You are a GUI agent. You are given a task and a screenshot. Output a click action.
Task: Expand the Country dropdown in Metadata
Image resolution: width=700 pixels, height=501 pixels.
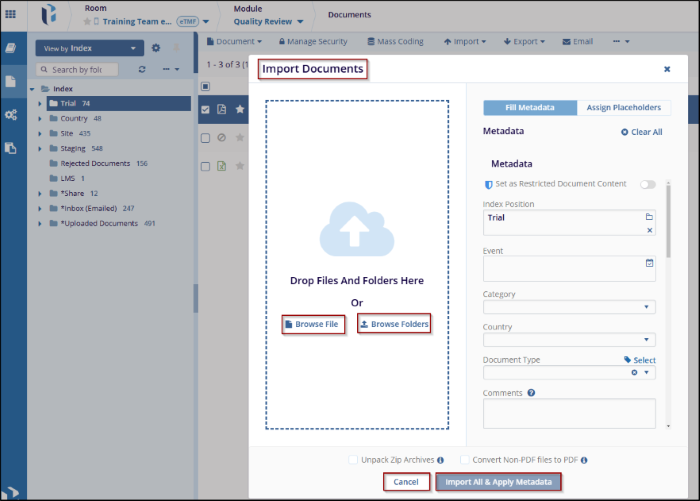pos(568,340)
